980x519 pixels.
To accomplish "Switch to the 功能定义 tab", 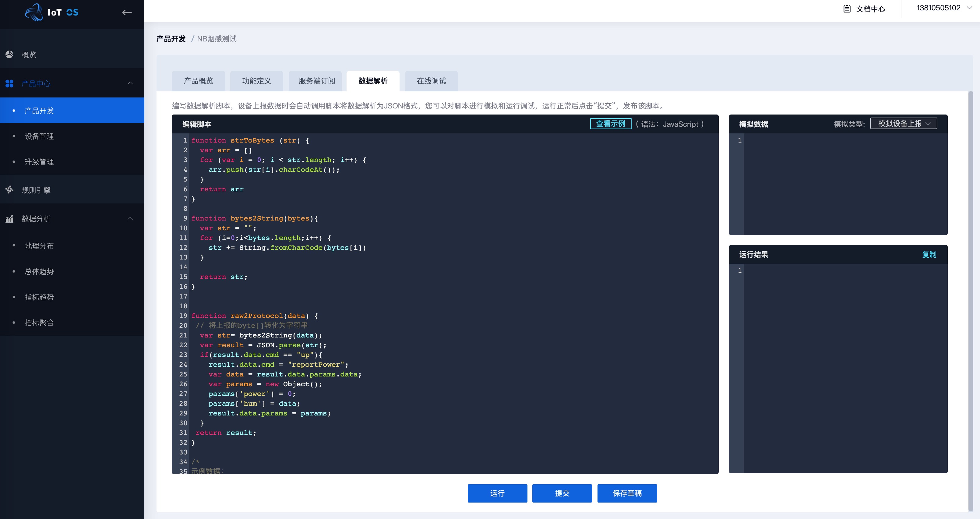I will 256,81.
